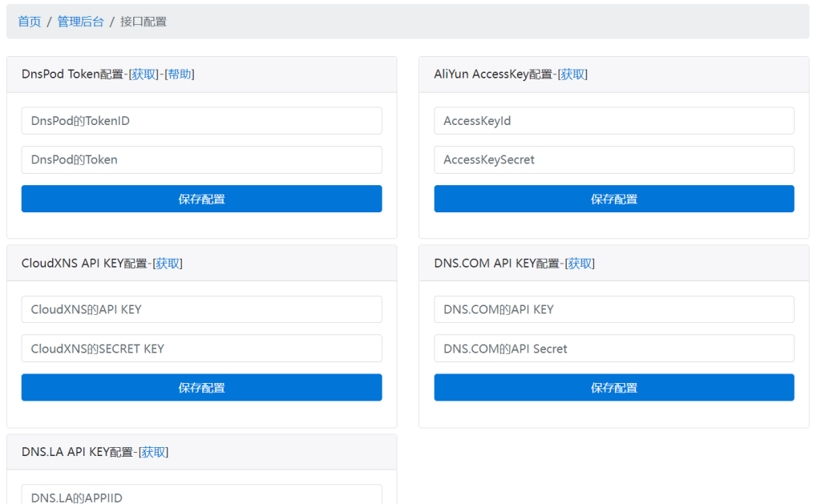Viewport: 821px width, 504px height.
Task: Save the DnsPod Token configuration
Action: (x=201, y=199)
